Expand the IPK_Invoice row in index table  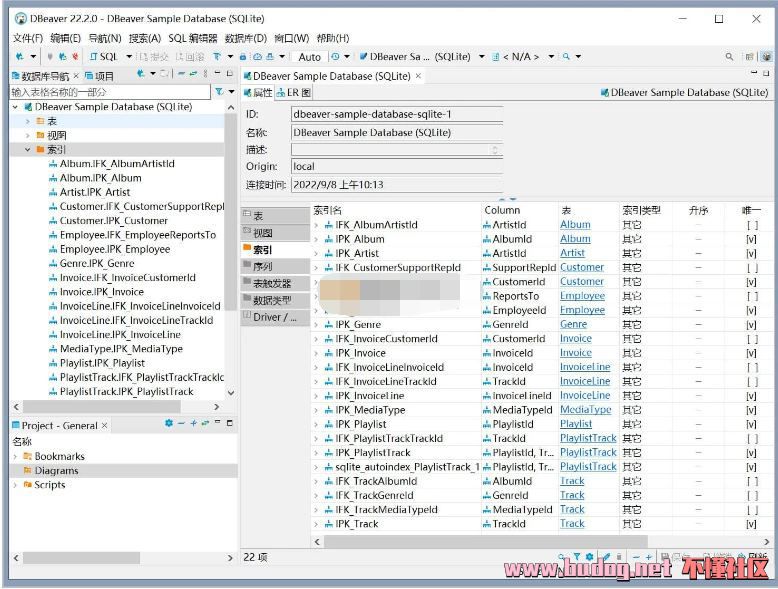coord(317,354)
